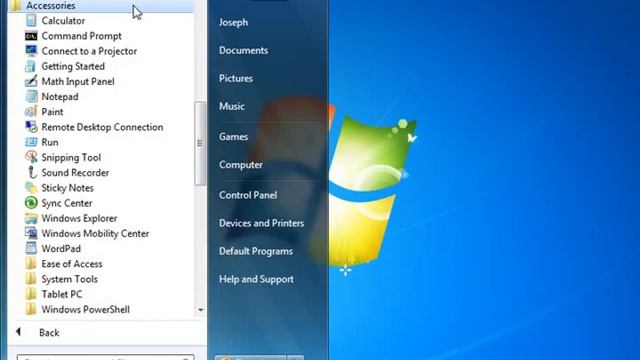Image resolution: width=640 pixels, height=360 pixels.
Task: Click the Calculator text label
Action: (63, 21)
